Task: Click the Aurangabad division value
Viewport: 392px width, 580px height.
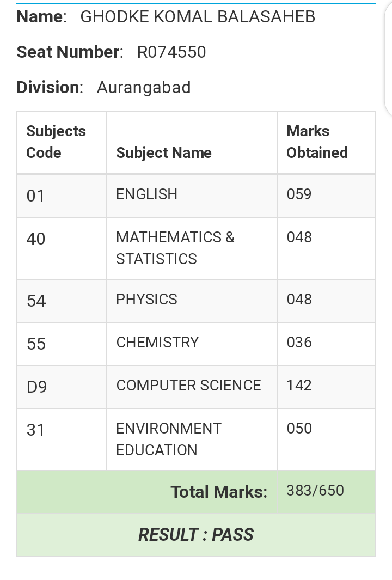Action: tap(144, 88)
